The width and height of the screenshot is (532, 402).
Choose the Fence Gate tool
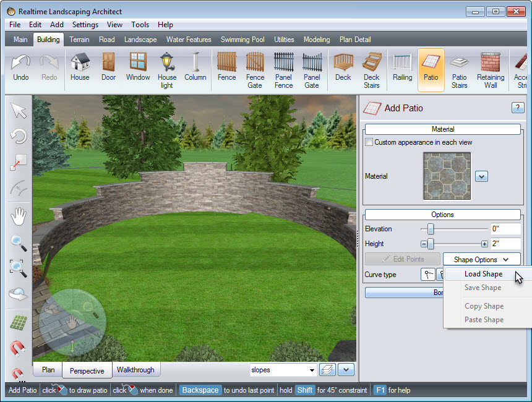click(x=255, y=71)
